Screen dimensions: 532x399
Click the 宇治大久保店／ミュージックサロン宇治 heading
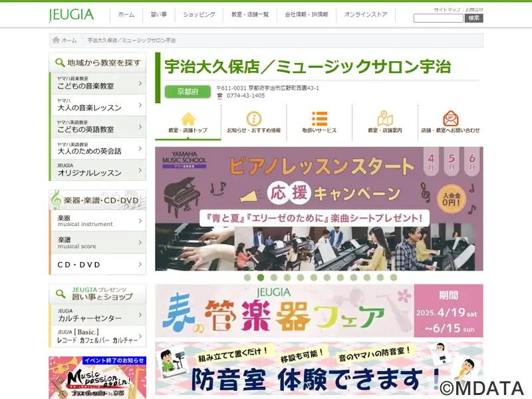308,66
